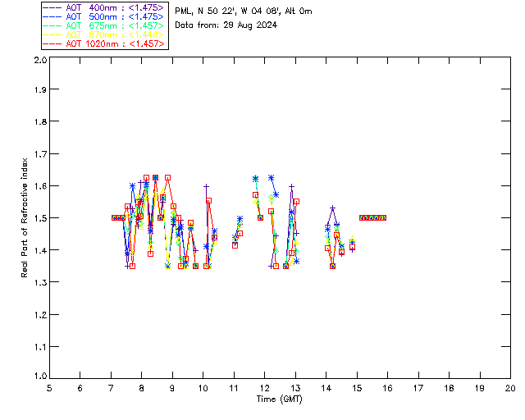Select the AOT 500nm blue legend entry
The height and width of the screenshot is (420, 525).
(x=114, y=16)
